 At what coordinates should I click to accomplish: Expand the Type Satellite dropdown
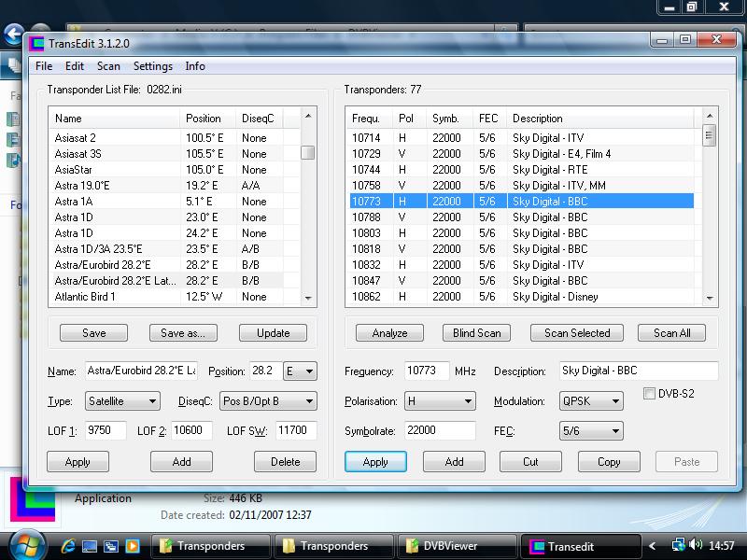tap(122, 401)
